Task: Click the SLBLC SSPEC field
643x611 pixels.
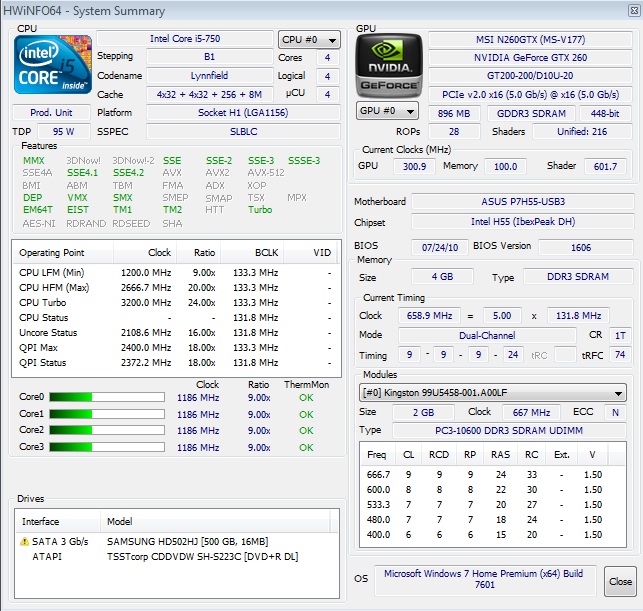Action: point(243,132)
